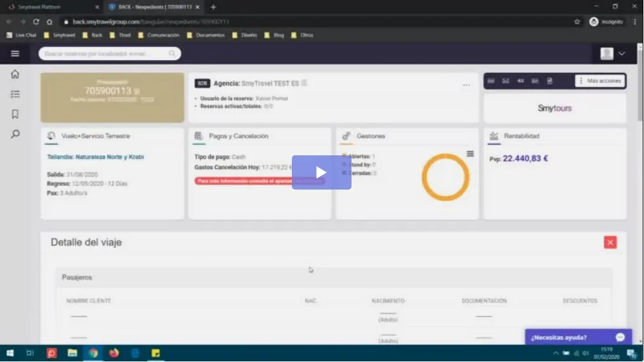Click the bookmark icon in left sidebar

point(15,114)
